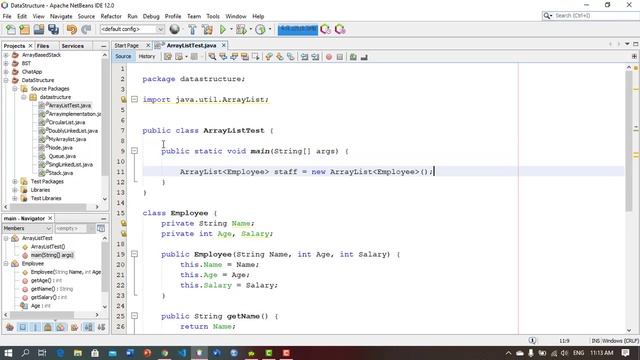
Task: Open the Navigate menu
Action: (61, 16)
